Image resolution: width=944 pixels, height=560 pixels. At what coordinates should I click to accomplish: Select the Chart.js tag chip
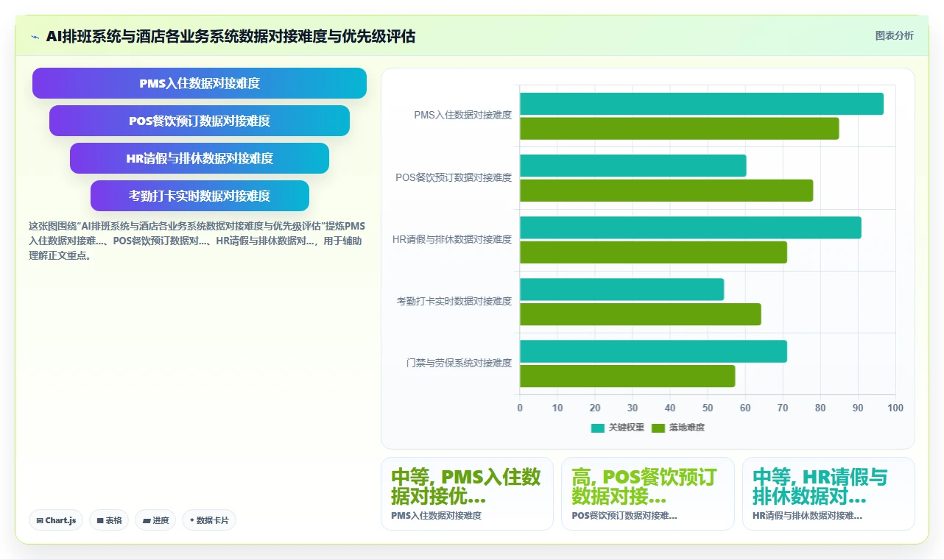coord(57,520)
